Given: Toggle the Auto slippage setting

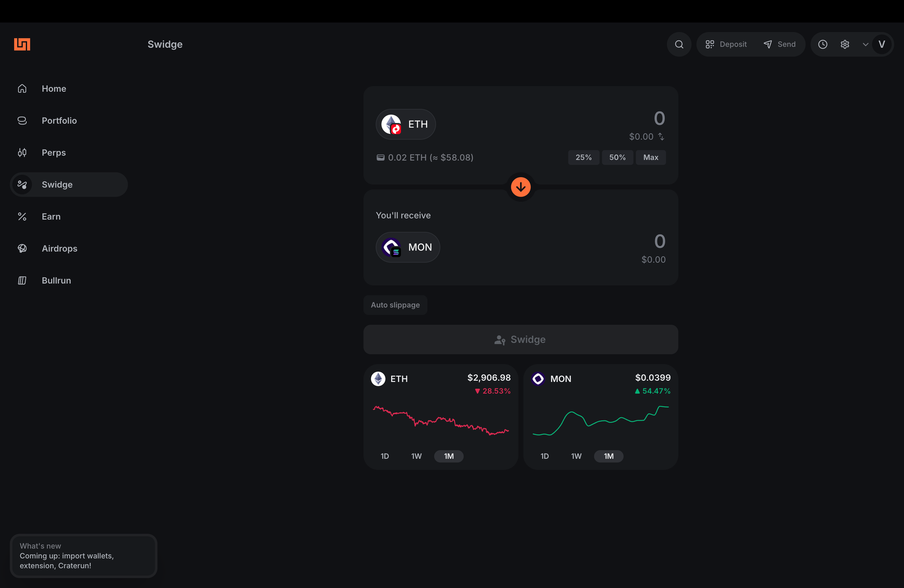Looking at the screenshot, I should (395, 305).
